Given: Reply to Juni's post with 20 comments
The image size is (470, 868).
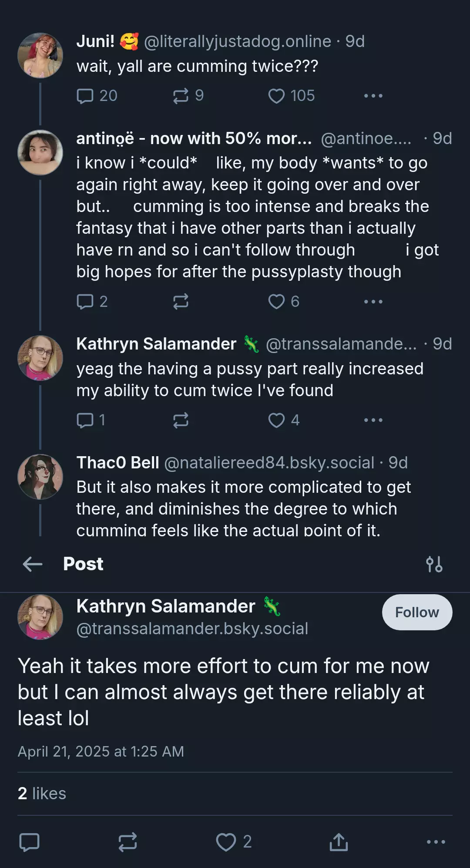Looking at the screenshot, I should pyautogui.click(x=97, y=96).
